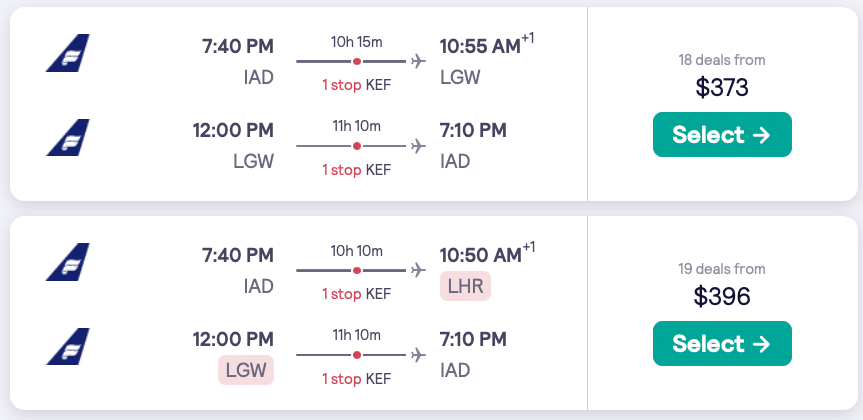Click the 10h 10m flight duration
Image resolution: width=863 pixels, height=420 pixels.
point(356,250)
